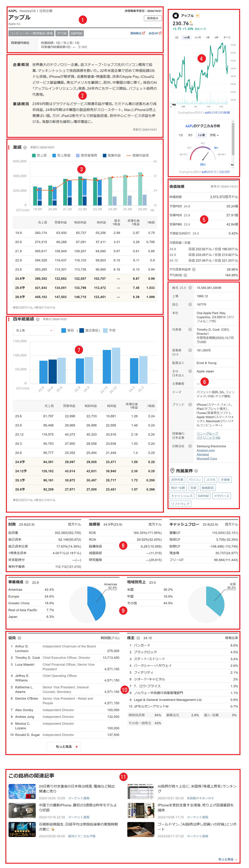Open thumbnail of AI銘柄が続々上位に article
Viewport: 249px width, 868px height.
141,791
